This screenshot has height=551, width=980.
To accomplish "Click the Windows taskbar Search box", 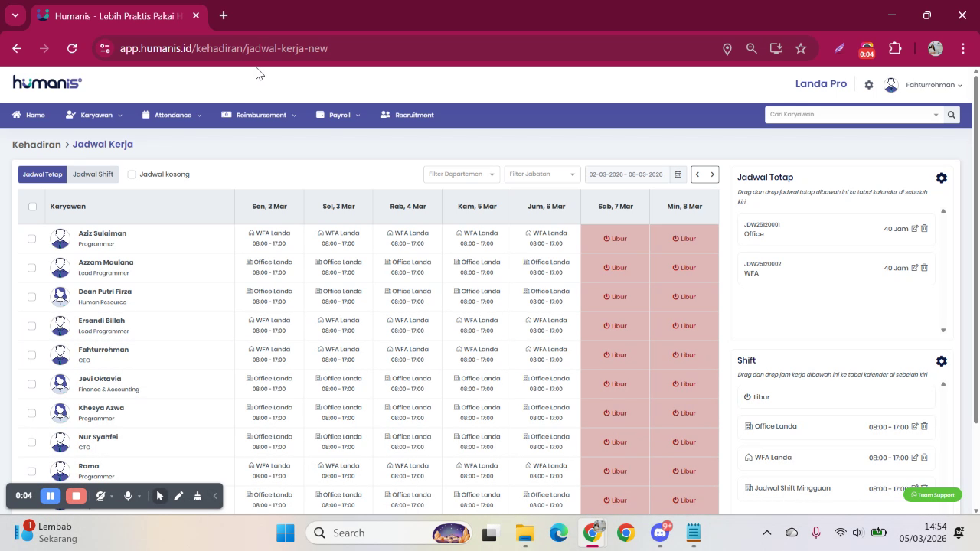I will tap(388, 533).
